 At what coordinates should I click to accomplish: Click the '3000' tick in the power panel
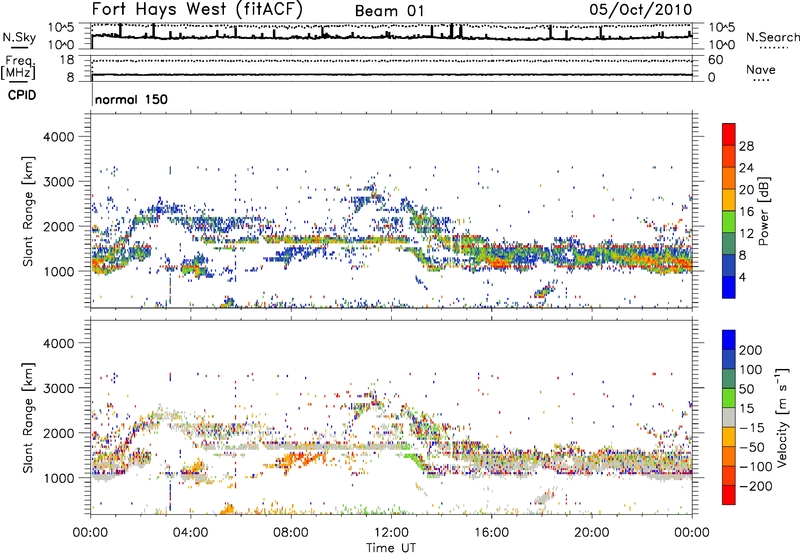point(58,182)
